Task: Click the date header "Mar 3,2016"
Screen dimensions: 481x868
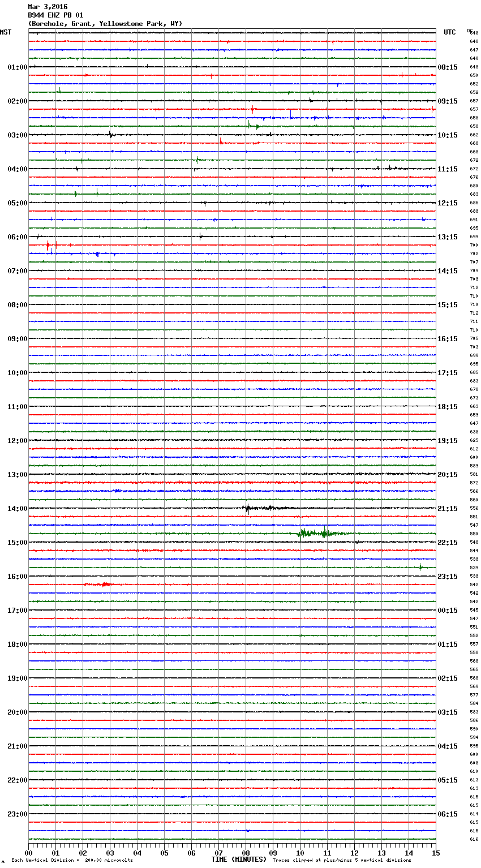Action: pyautogui.click(x=48, y=7)
